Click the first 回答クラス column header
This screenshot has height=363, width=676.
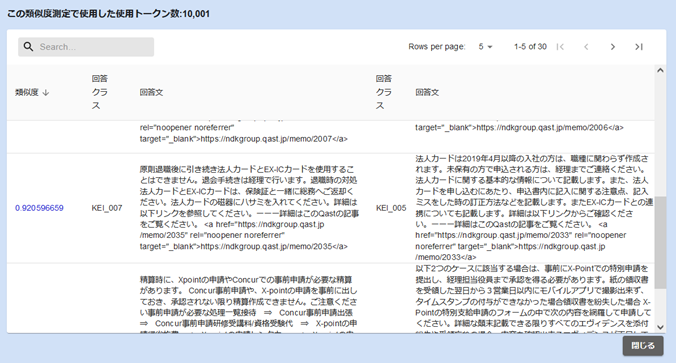click(100, 92)
